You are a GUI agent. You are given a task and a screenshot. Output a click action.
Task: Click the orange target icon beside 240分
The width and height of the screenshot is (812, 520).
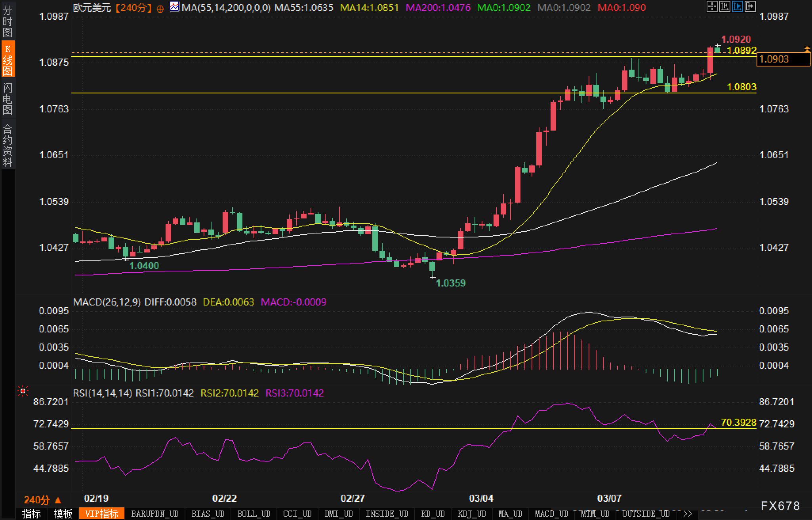click(160, 8)
